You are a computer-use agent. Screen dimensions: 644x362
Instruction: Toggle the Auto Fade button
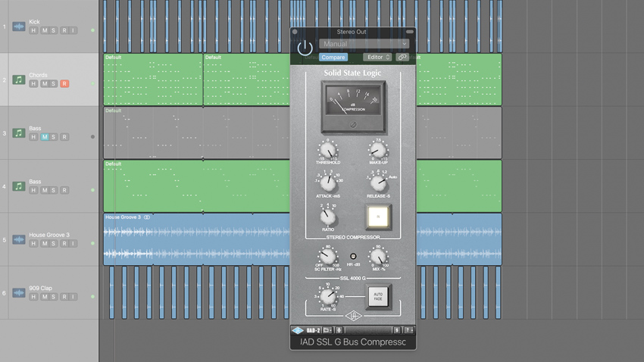(x=378, y=296)
